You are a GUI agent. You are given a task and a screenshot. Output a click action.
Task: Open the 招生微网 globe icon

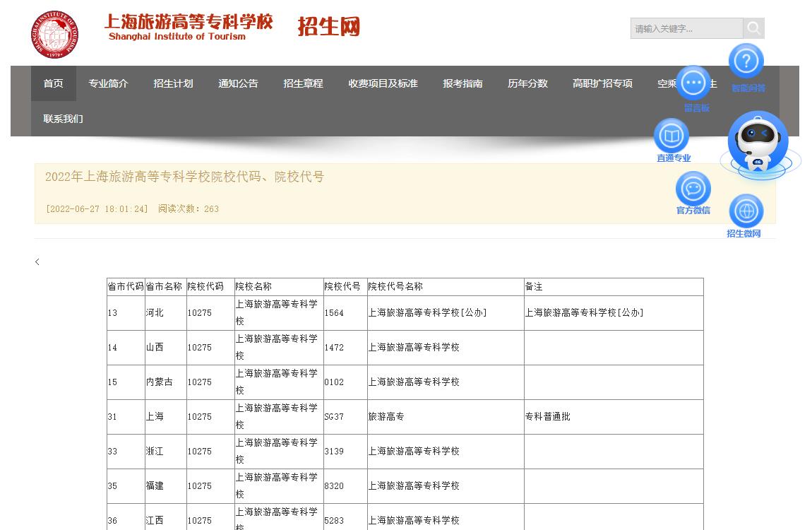[746, 211]
